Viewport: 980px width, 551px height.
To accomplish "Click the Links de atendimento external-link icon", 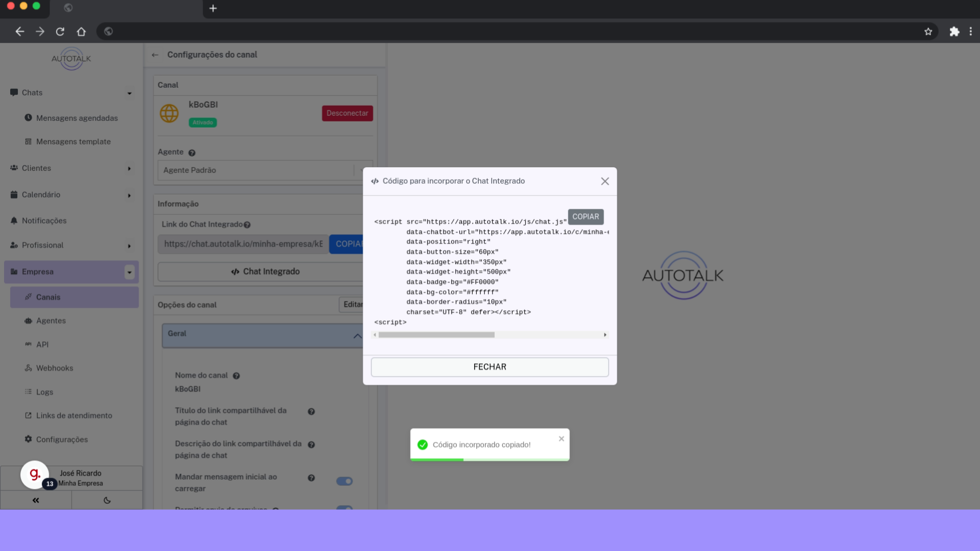I will pyautogui.click(x=28, y=415).
